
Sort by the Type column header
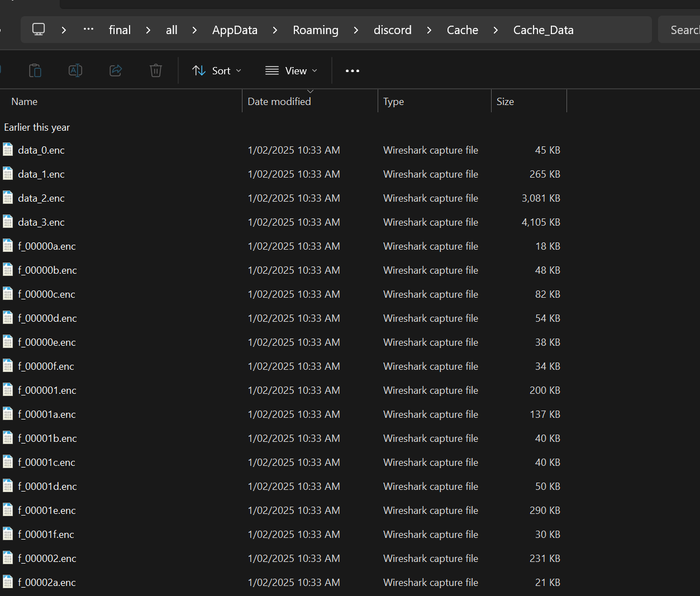point(435,102)
